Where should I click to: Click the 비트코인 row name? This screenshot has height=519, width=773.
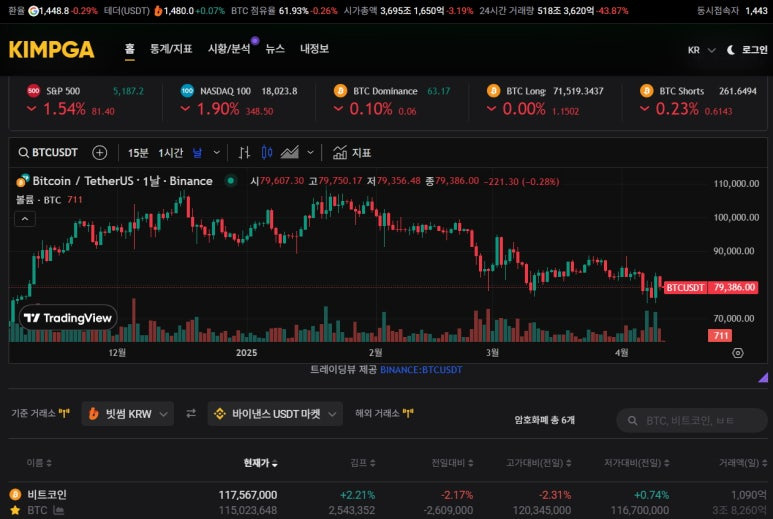(47, 494)
